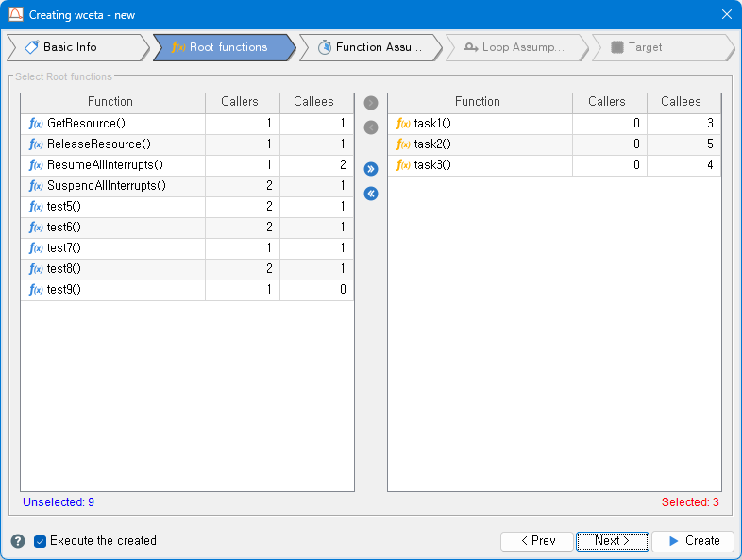Sort left table by Callers column header
The width and height of the screenshot is (742, 560).
[240, 102]
